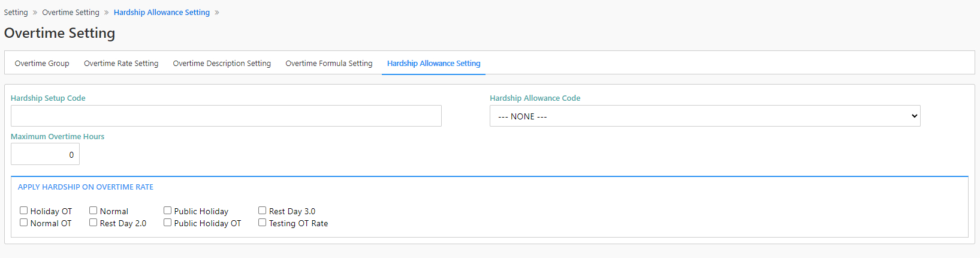Click the Hardship Setup Code input field

226,116
